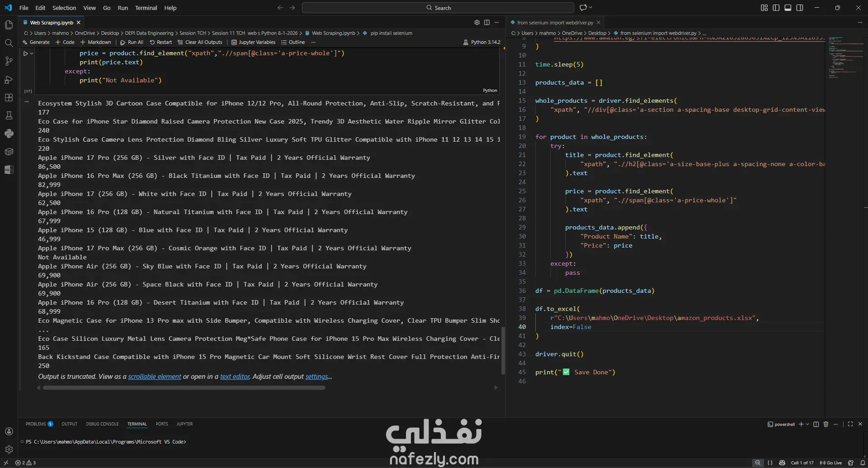Open the Selection menu
The image size is (868, 468).
64,8
